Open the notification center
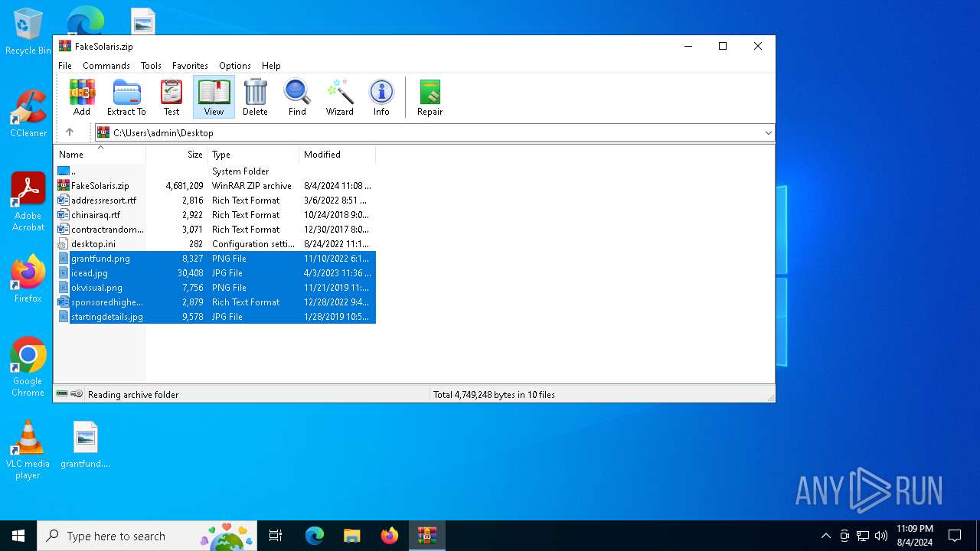The image size is (980, 551). click(x=955, y=536)
